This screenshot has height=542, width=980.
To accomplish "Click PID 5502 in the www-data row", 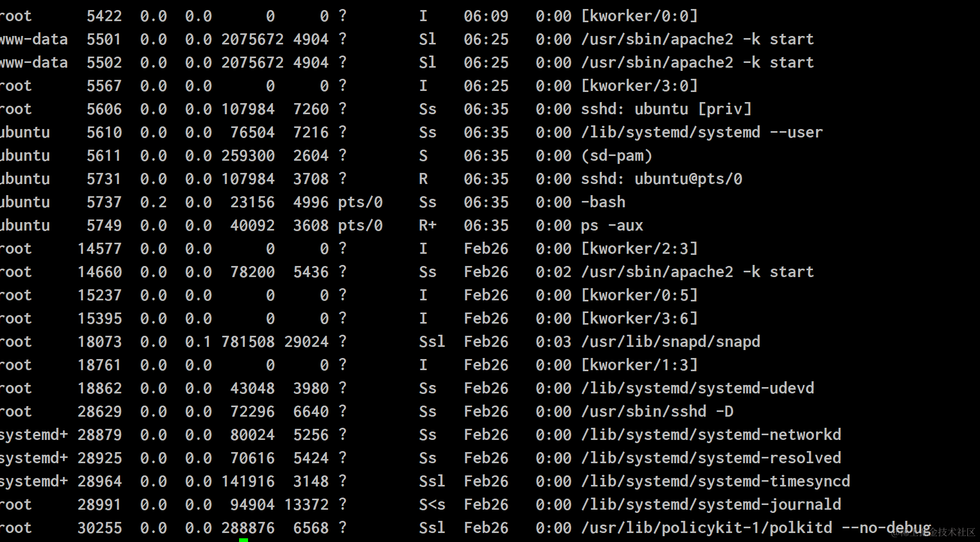I will pyautogui.click(x=104, y=62).
